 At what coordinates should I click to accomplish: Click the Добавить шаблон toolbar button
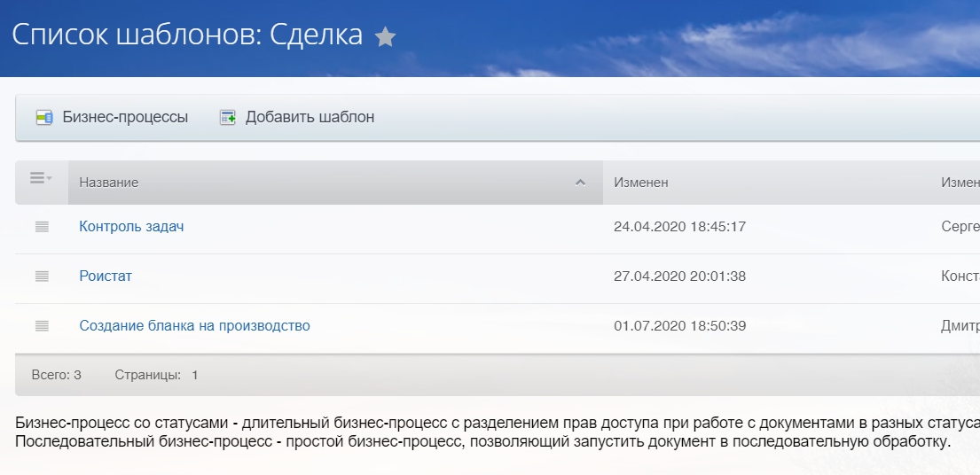[297, 117]
